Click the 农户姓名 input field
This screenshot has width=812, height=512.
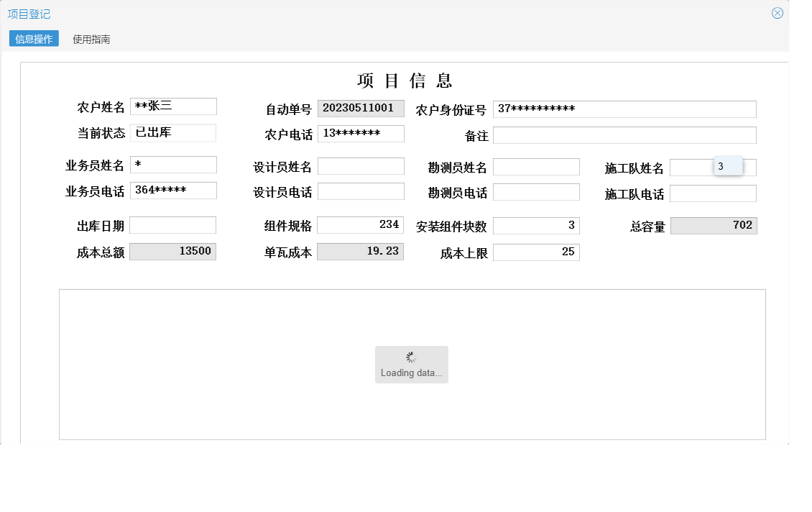(x=173, y=106)
